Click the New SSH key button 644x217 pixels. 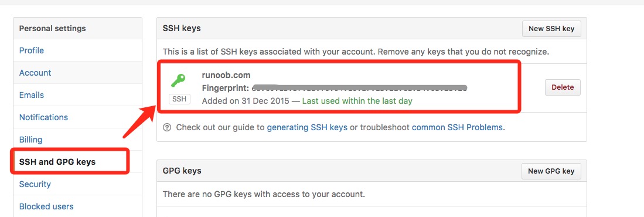coord(551,29)
